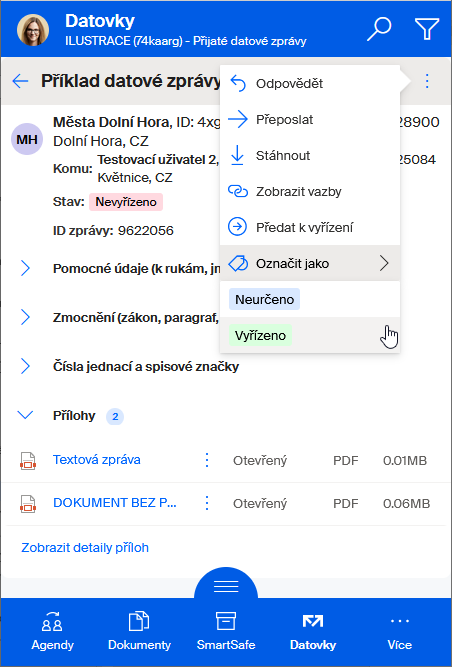Mark message as Vyřízeno

(x=260, y=335)
